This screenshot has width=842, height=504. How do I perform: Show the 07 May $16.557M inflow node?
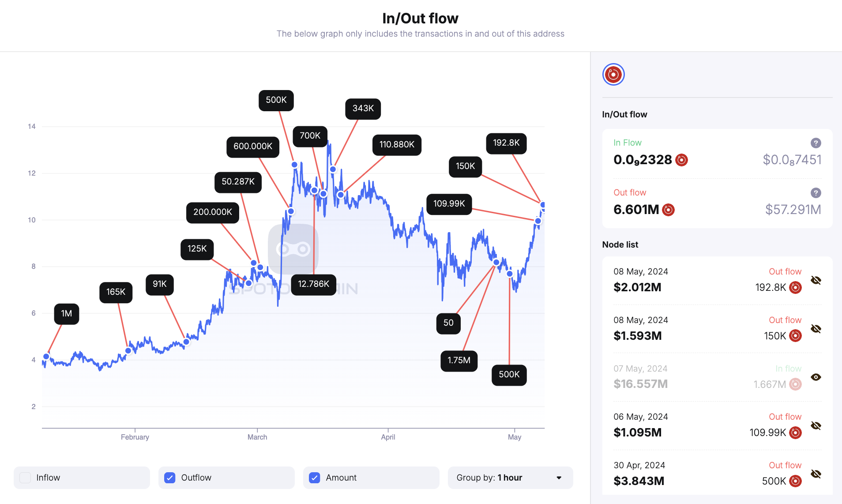tap(816, 377)
